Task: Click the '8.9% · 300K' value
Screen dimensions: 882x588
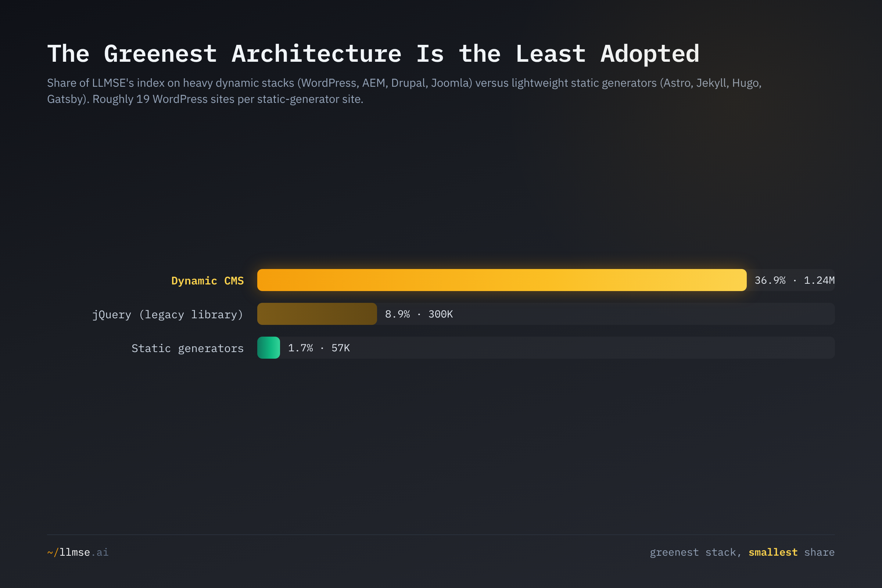Action: pyautogui.click(x=419, y=314)
